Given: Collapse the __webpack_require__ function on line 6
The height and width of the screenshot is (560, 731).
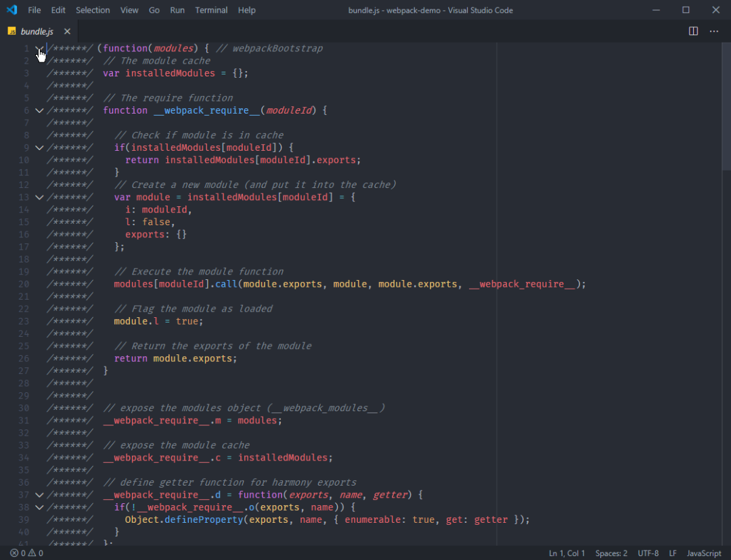Looking at the screenshot, I should (x=39, y=110).
